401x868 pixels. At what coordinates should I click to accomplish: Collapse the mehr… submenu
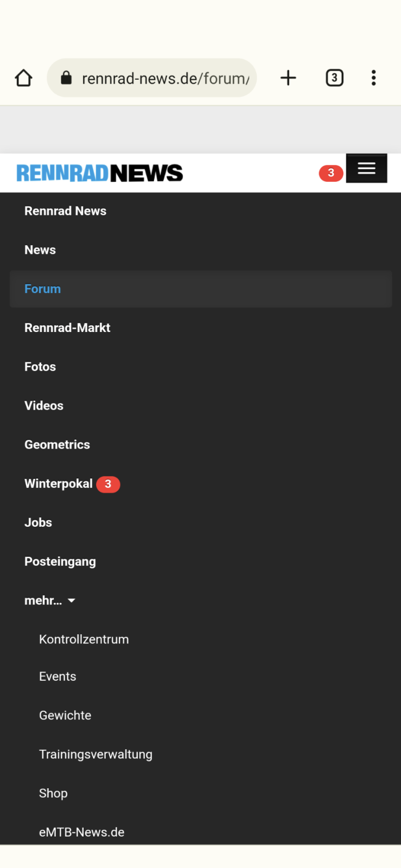pyautogui.click(x=49, y=601)
